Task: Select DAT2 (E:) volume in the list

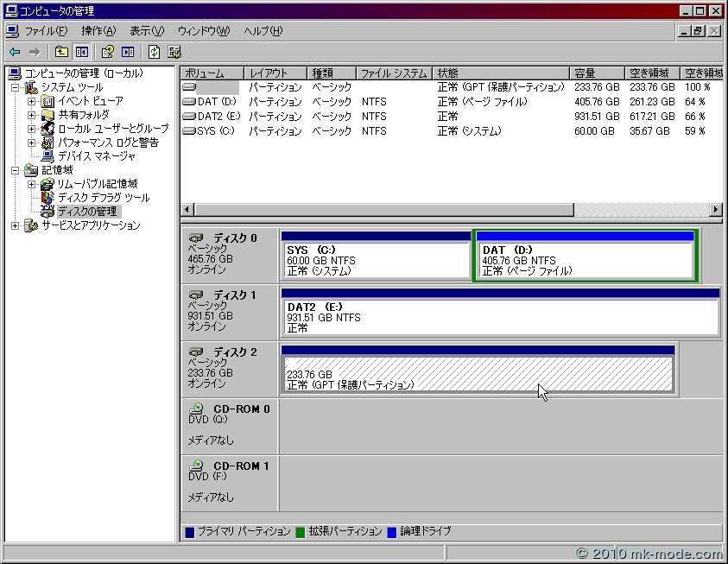Action: 216,117
